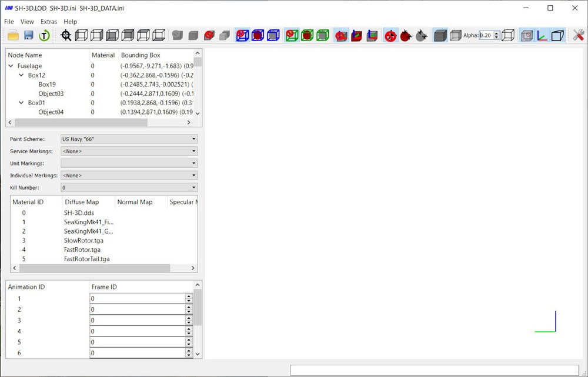
Task: Click the green reload textures icon
Action: point(44,36)
